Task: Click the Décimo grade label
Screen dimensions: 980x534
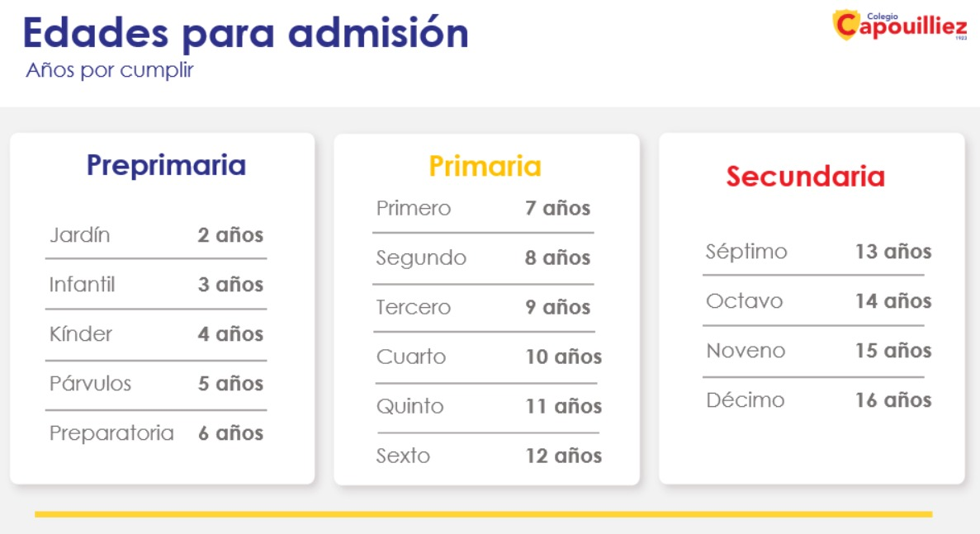Action: coord(746,400)
